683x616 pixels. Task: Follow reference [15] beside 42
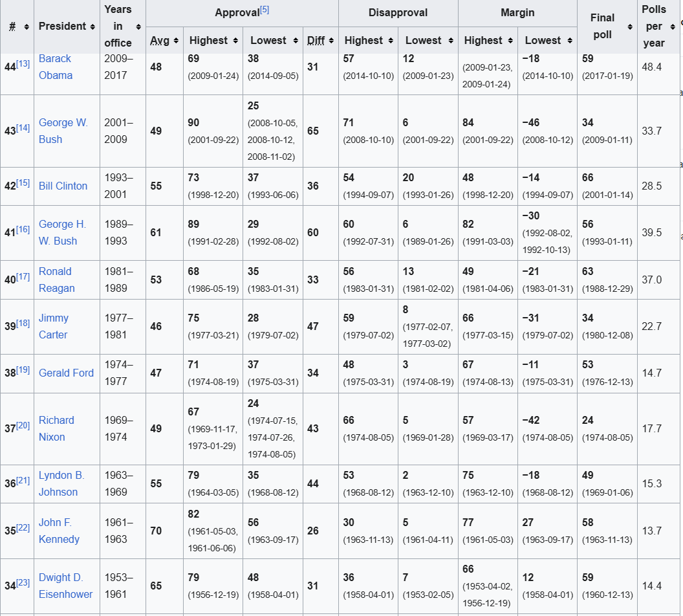[x=23, y=182]
